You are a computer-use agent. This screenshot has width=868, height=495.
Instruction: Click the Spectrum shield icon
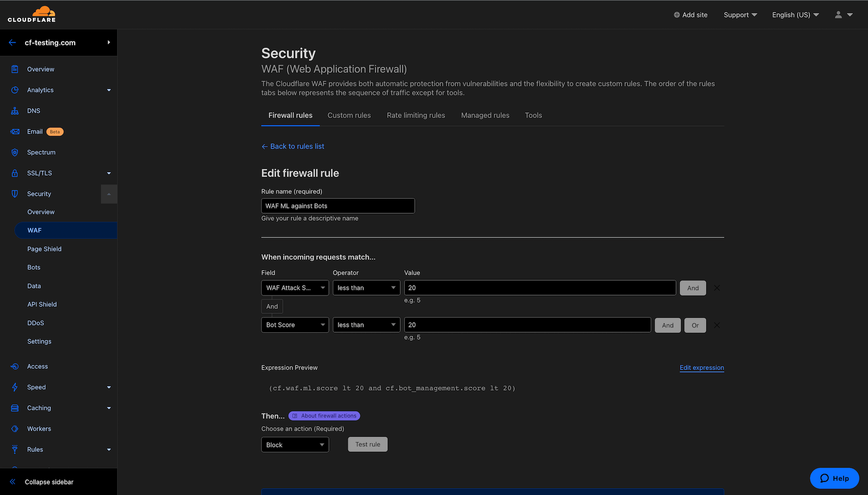(15, 153)
